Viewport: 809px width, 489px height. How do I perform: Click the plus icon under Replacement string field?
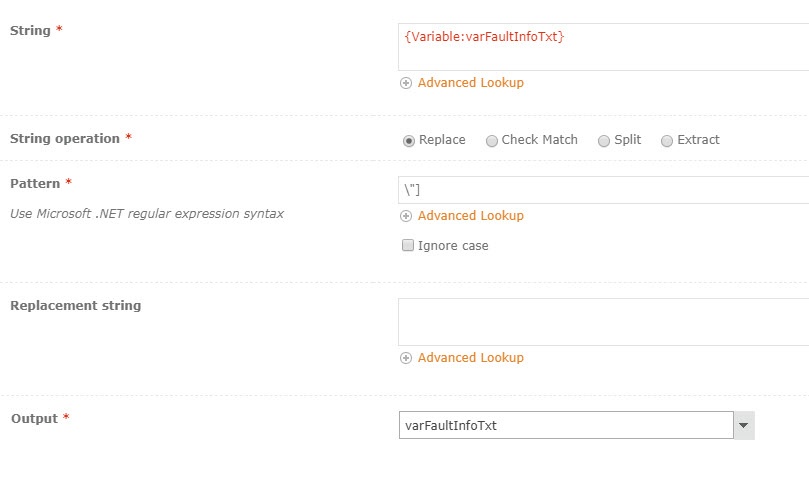(x=406, y=358)
